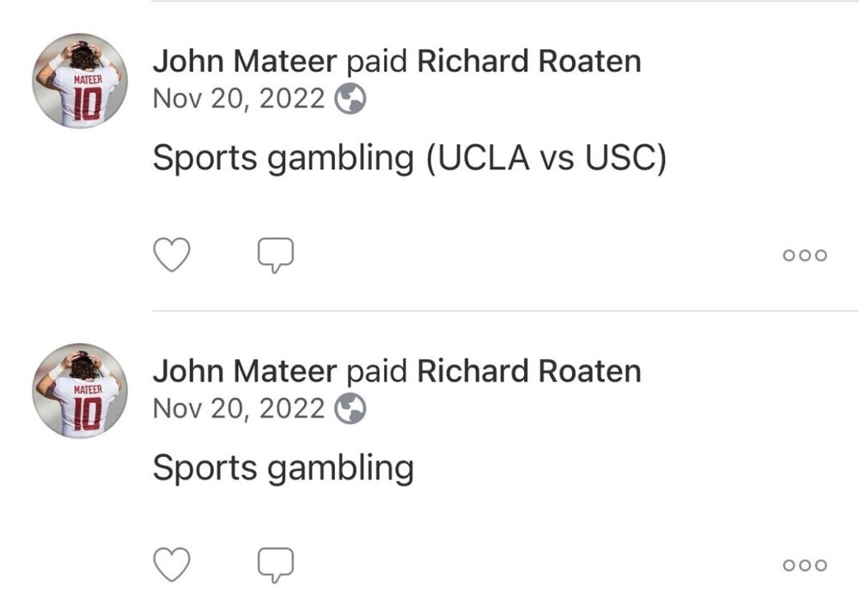Tap the date on the plain Sports gambling post

point(239,409)
